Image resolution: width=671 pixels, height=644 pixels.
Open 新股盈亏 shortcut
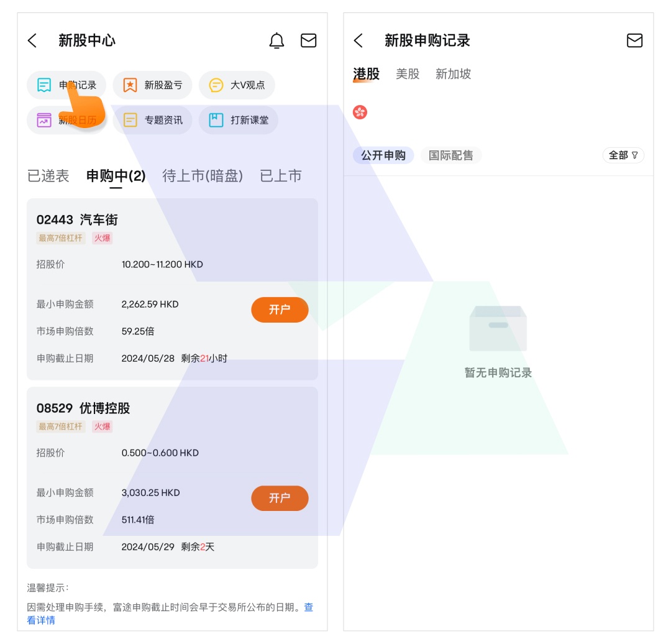(152, 85)
